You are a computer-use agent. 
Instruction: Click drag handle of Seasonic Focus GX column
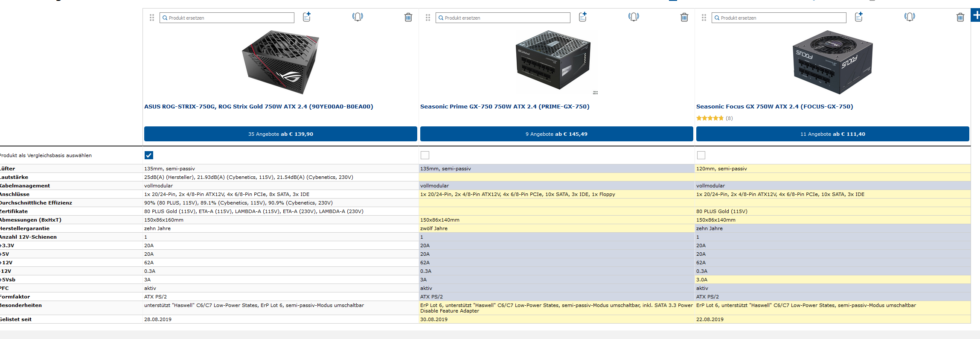704,18
